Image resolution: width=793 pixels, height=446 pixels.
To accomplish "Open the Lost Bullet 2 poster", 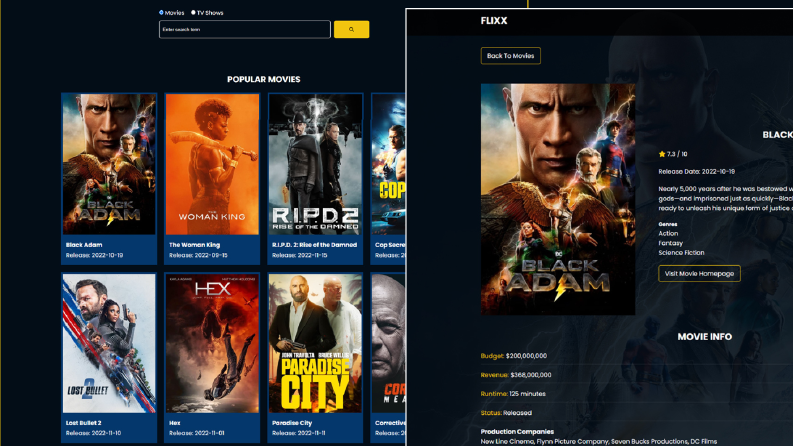I will [109, 343].
